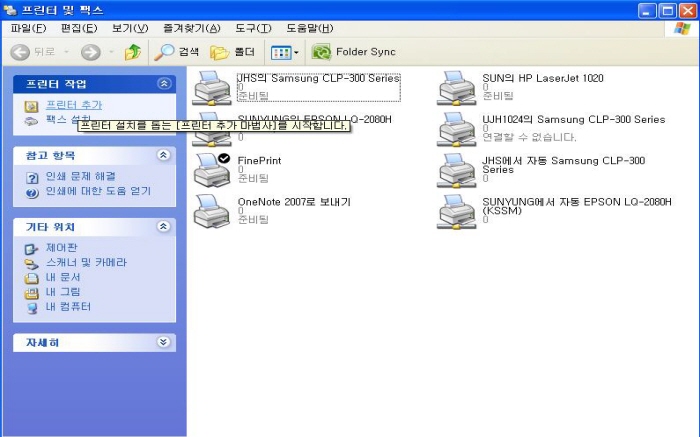
Task: Open 내 그림 link
Action: (x=63, y=291)
